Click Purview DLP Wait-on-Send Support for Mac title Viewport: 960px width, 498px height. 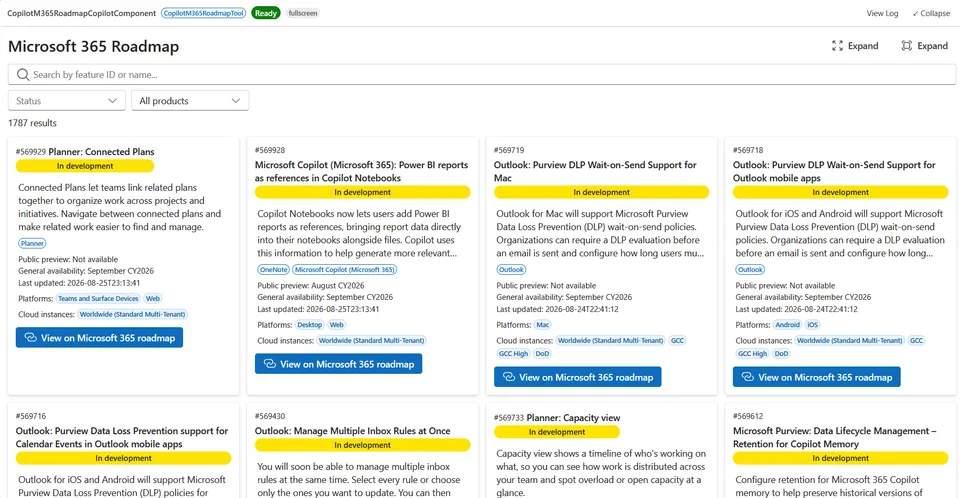pos(595,172)
